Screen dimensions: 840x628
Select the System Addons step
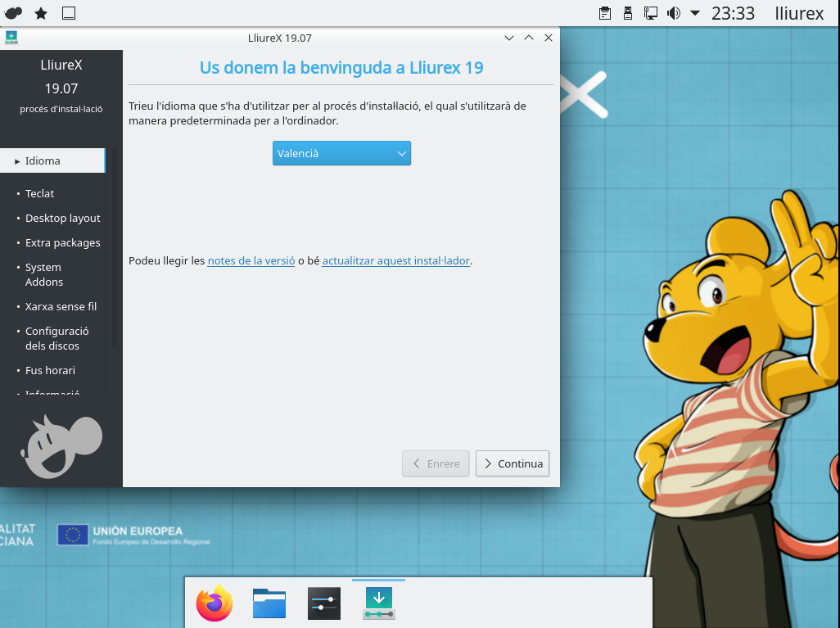tap(44, 274)
